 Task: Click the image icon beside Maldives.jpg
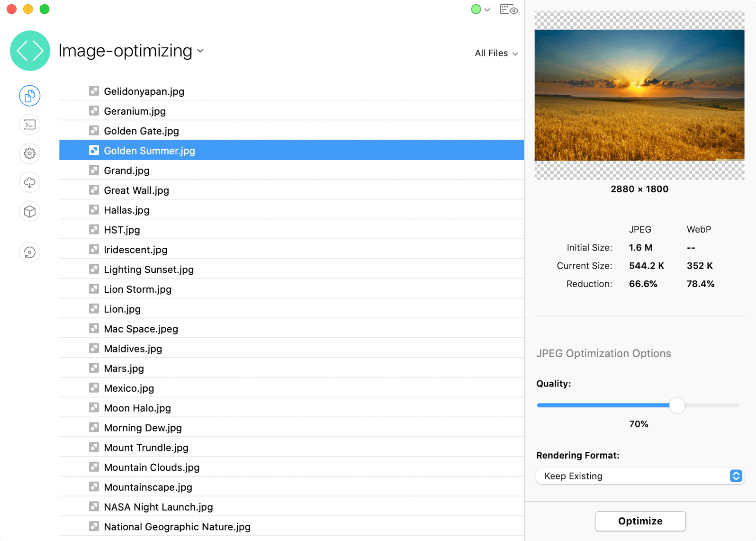[x=94, y=348]
